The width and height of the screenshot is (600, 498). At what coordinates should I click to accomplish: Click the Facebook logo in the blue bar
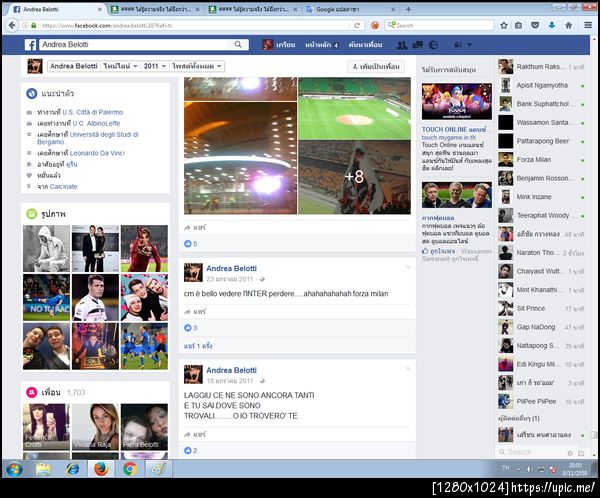pyautogui.click(x=31, y=45)
